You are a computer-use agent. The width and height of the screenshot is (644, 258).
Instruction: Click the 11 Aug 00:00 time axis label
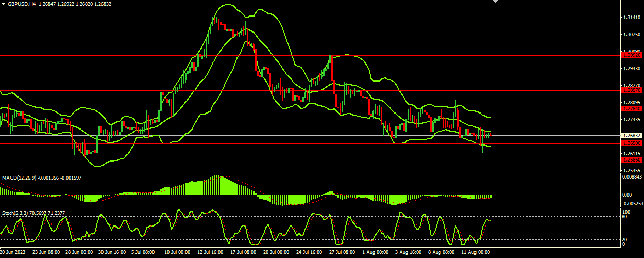tap(474, 253)
